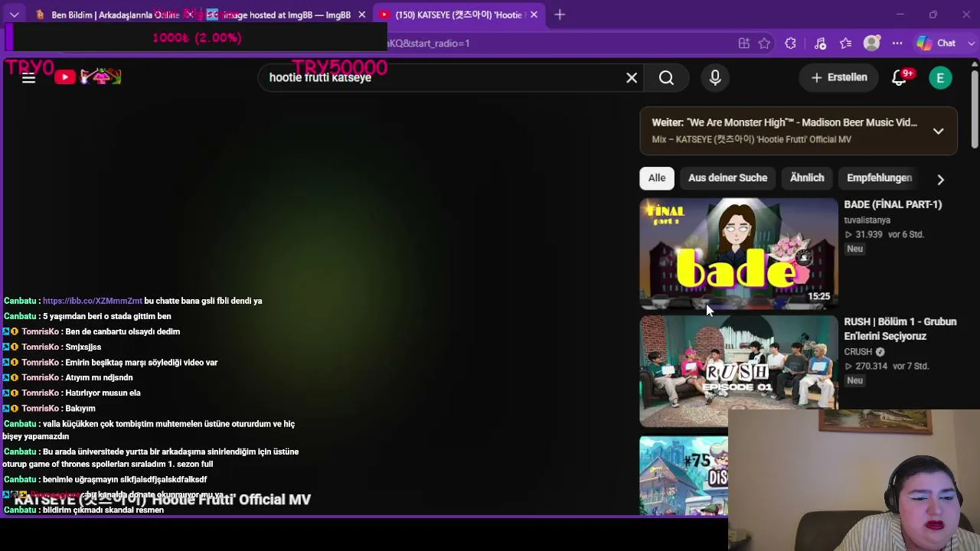Open the ibb.co link in chat
Viewport: 980px width, 551px height.
[93, 301]
